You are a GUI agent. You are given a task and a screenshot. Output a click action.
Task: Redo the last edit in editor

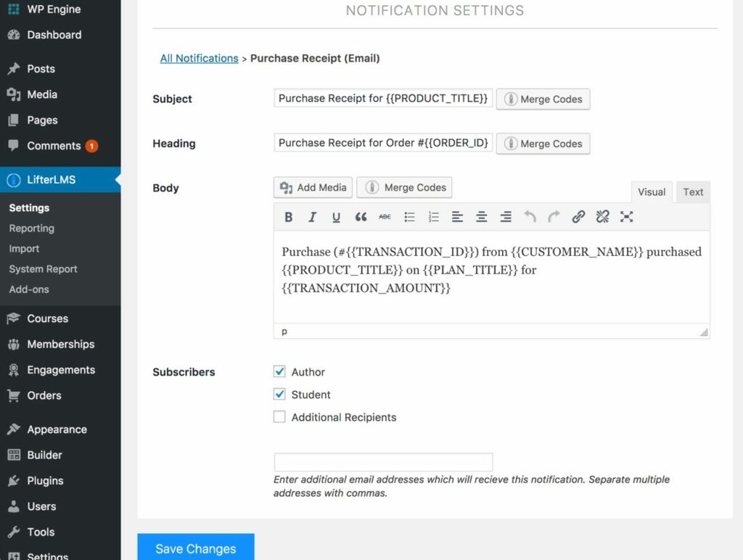(x=554, y=217)
